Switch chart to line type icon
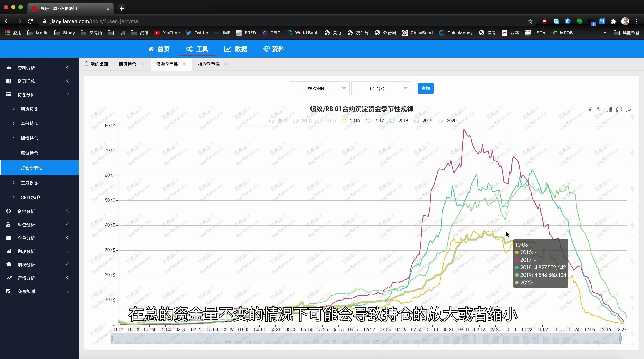This screenshot has width=644, height=359. pyautogui.click(x=599, y=110)
